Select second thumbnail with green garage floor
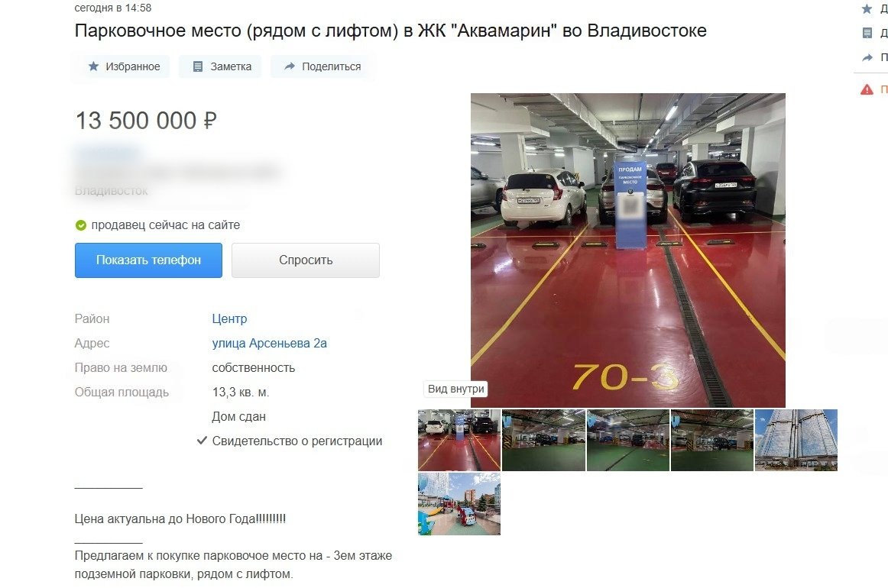888x588 pixels. tap(543, 440)
